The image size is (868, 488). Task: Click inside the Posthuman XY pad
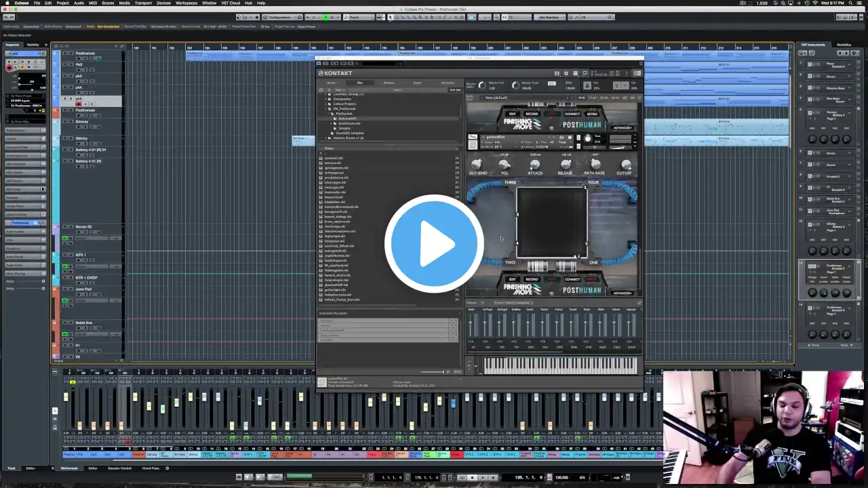click(x=551, y=222)
